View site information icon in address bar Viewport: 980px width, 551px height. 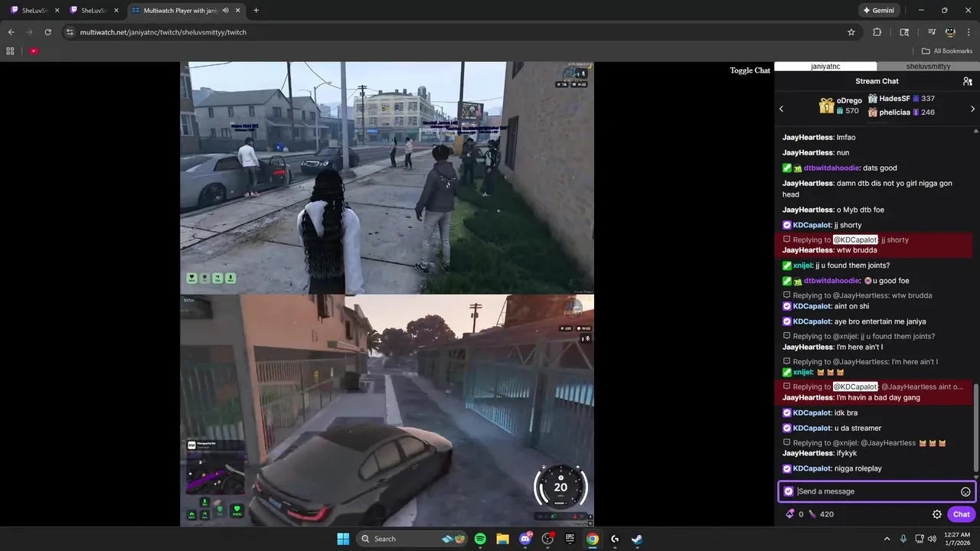pyautogui.click(x=70, y=32)
